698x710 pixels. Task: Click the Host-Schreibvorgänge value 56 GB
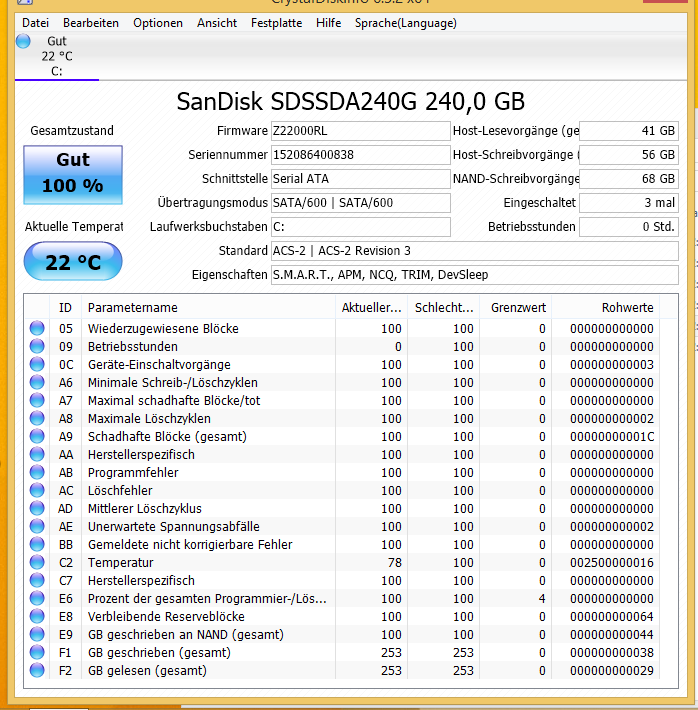629,155
